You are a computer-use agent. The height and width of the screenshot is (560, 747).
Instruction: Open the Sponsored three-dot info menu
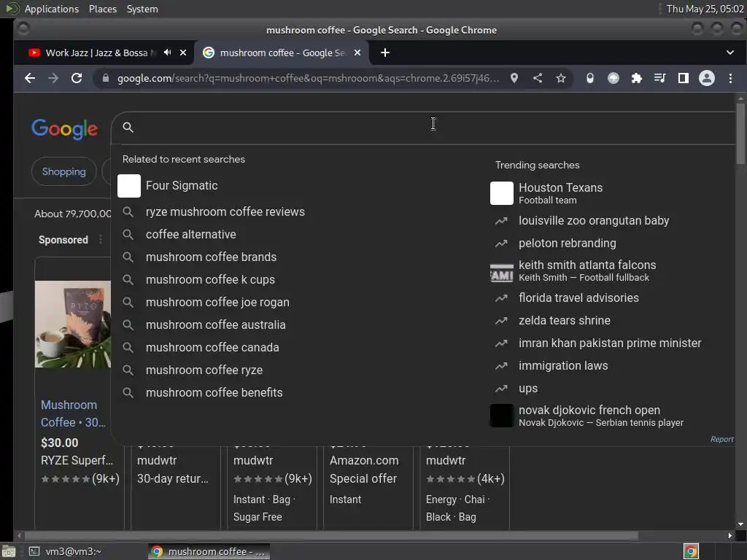[x=101, y=239]
